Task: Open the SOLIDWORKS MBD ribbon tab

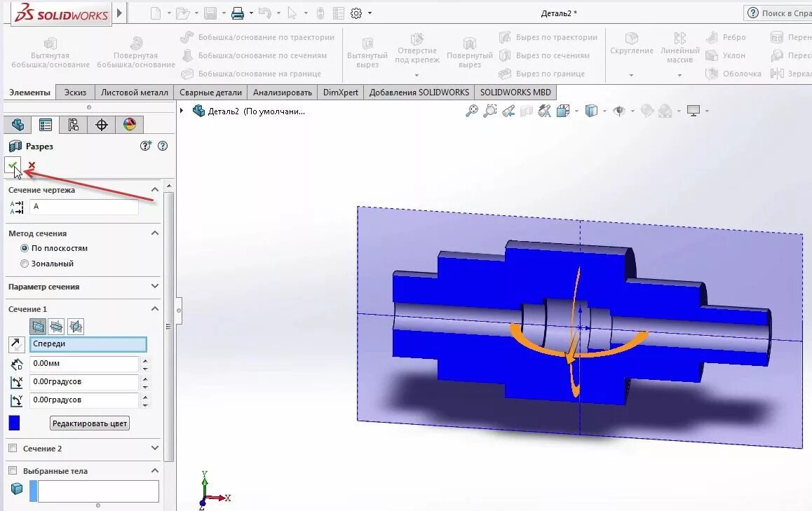Action: pos(515,92)
